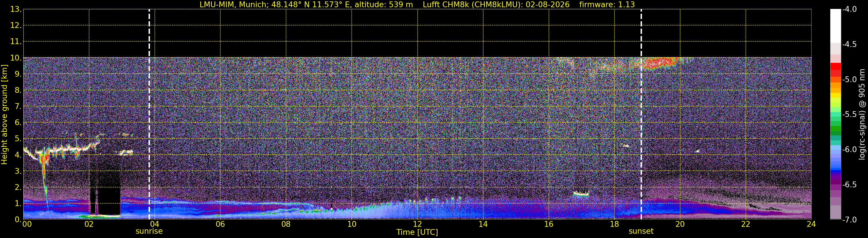The image size is (868, 238).
Task: Click the plot title text with station info
Action: (417, 5)
